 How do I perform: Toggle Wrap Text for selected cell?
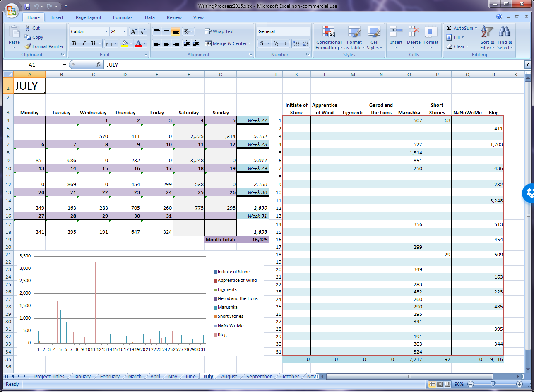coord(219,31)
